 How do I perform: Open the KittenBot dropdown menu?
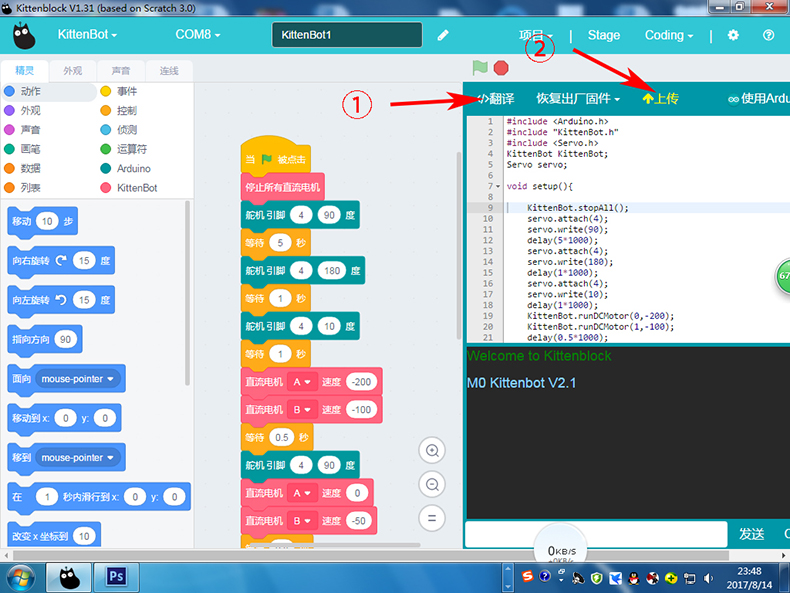click(85, 35)
